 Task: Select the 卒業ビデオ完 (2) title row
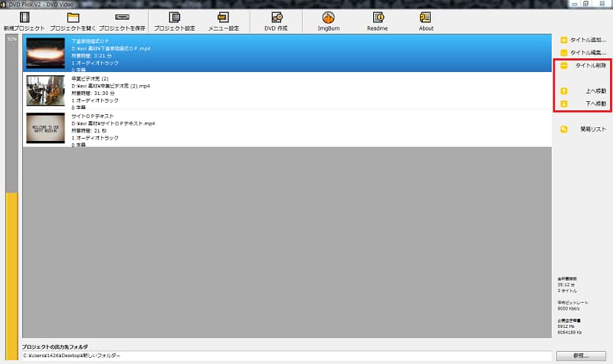point(287,90)
